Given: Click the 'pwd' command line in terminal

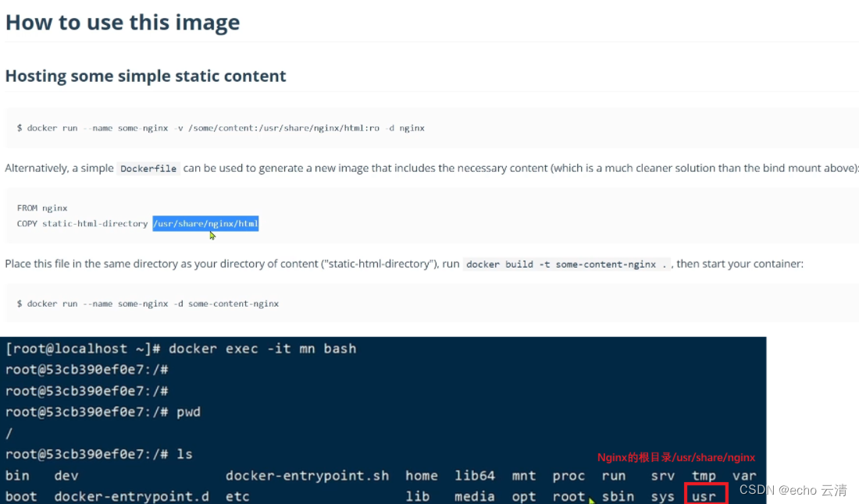Looking at the screenshot, I should pyautogui.click(x=103, y=412).
